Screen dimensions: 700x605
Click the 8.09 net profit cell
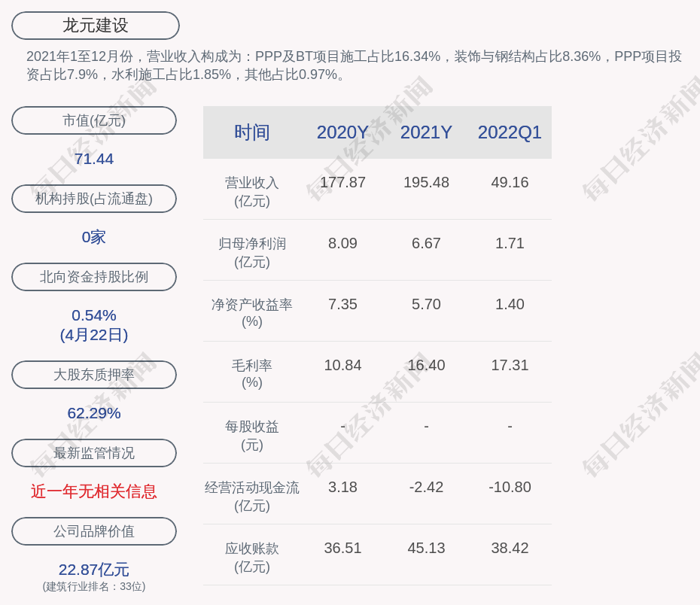point(342,244)
